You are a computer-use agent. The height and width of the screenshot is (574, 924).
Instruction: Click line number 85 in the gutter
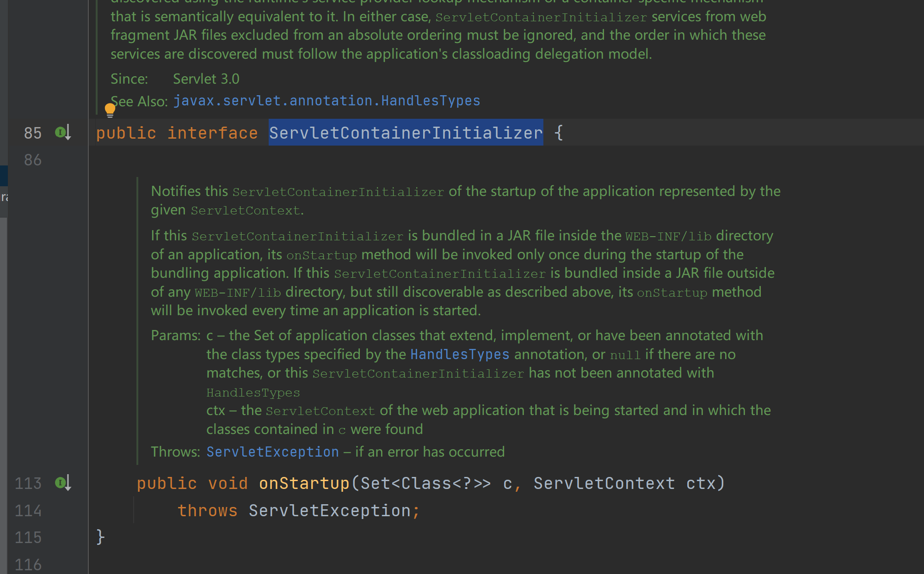(32, 133)
